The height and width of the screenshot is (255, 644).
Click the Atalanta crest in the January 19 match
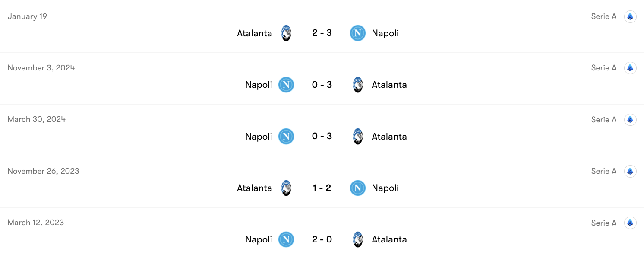[286, 33]
